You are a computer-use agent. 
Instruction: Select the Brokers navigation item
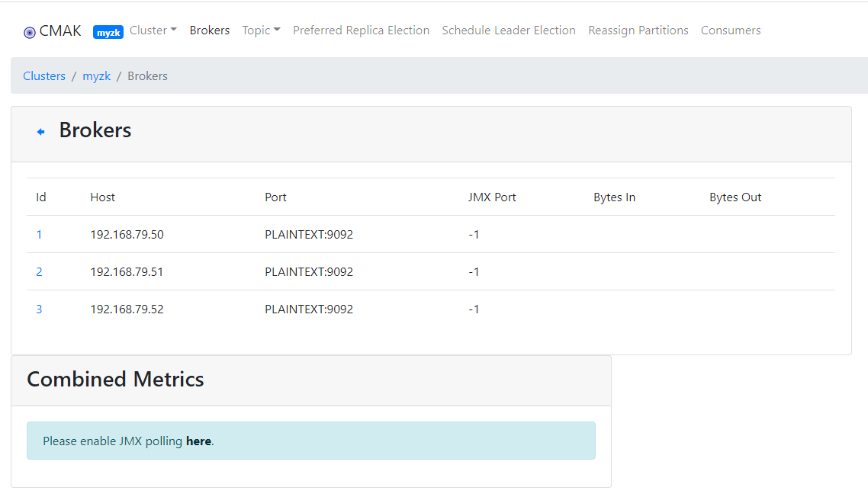coord(209,30)
